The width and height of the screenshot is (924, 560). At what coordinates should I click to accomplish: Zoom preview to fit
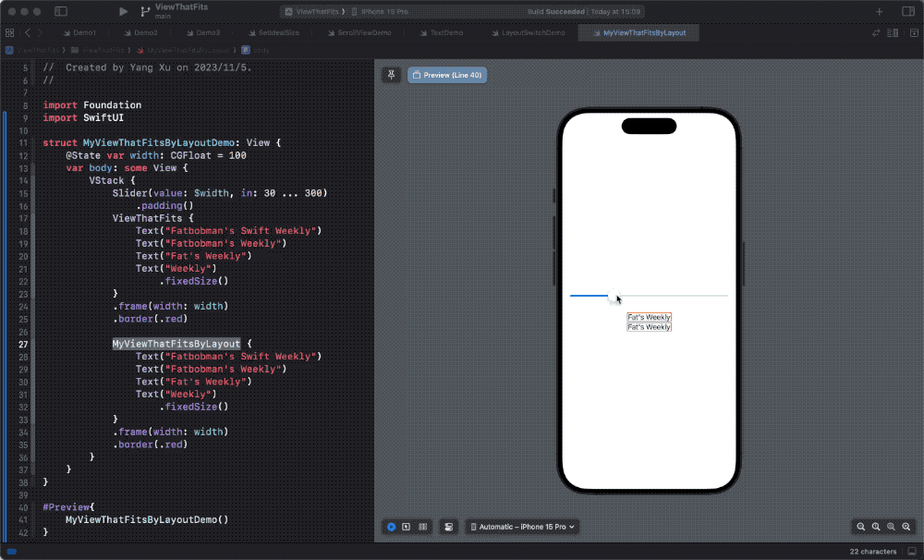(891, 527)
